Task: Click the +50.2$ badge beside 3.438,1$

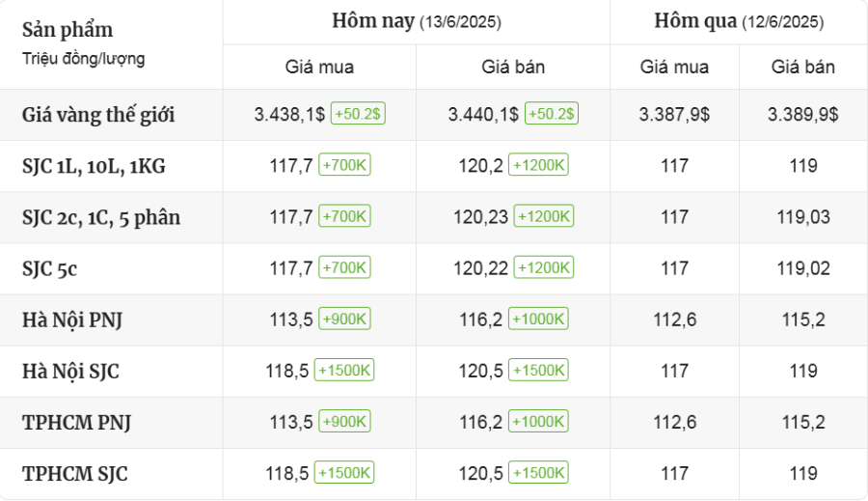Action: click(x=358, y=114)
